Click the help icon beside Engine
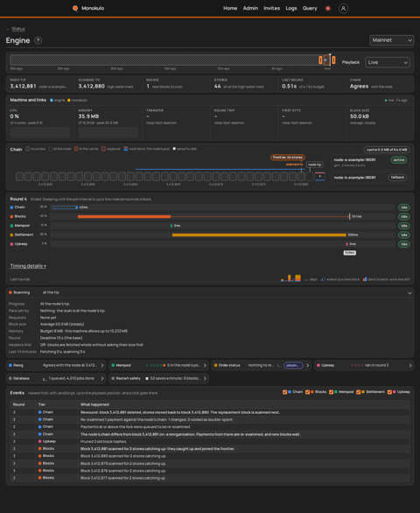The height and width of the screenshot is (513, 420). point(38,40)
